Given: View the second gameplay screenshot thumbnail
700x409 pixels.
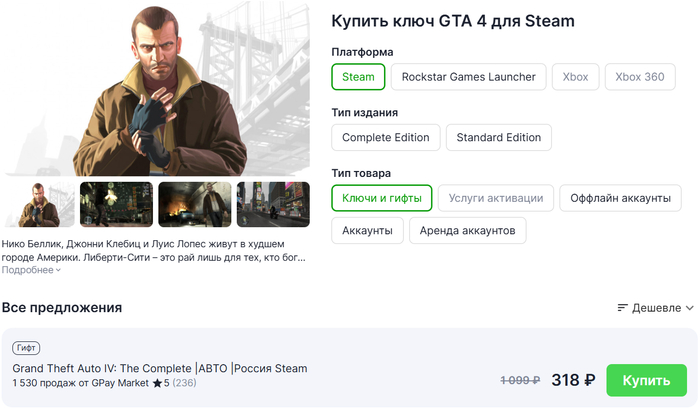Looking at the screenshot, I should (x=116, y=204).
